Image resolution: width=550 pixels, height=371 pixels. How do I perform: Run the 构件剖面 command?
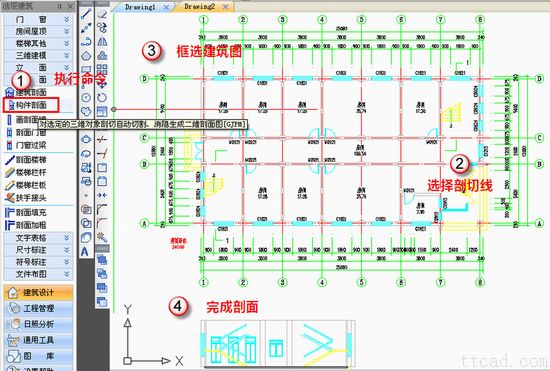(31, 105)
